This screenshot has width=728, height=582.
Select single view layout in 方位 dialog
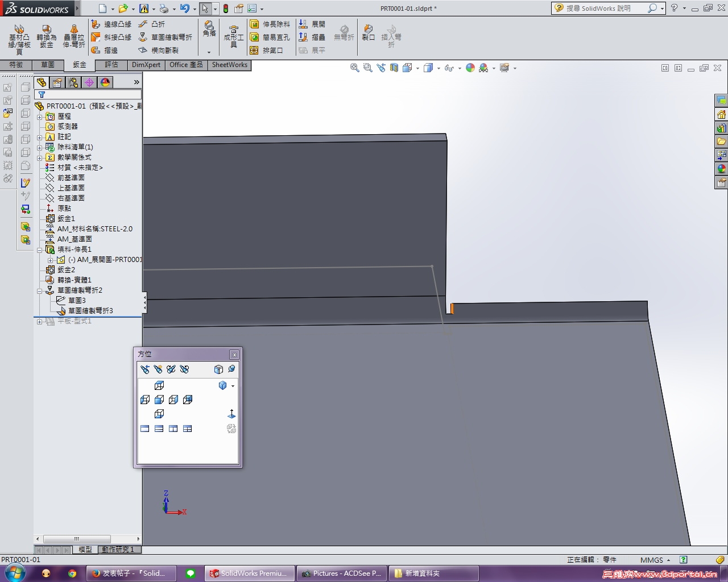(145, 429)
